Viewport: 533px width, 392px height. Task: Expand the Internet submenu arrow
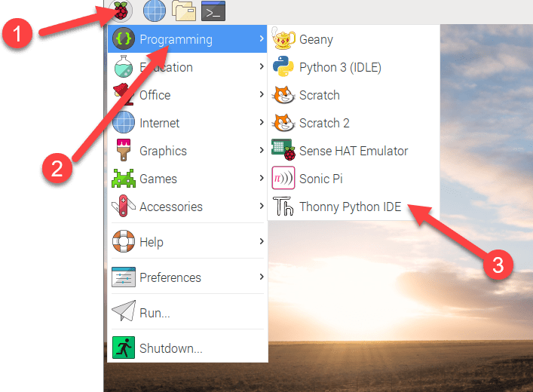tap(261, 123)
